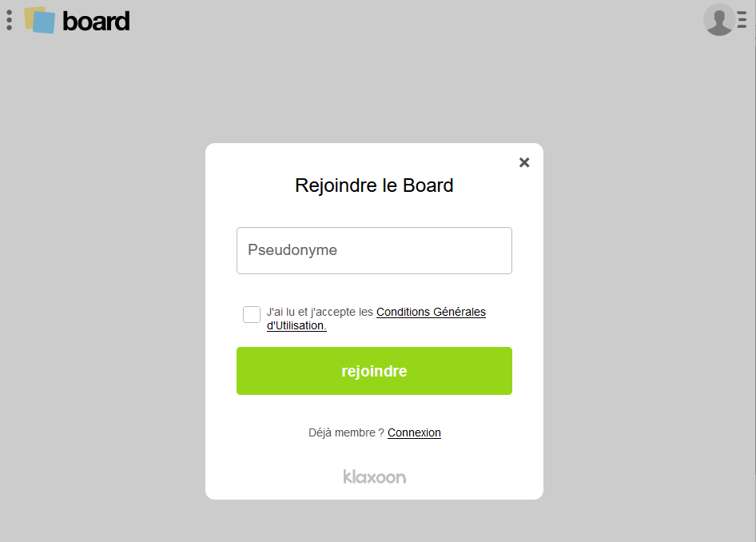The width and height of the screenshot is (756, 542).
Task: Close the Rejoindre le Board dialog
Action: coord(524,162)
